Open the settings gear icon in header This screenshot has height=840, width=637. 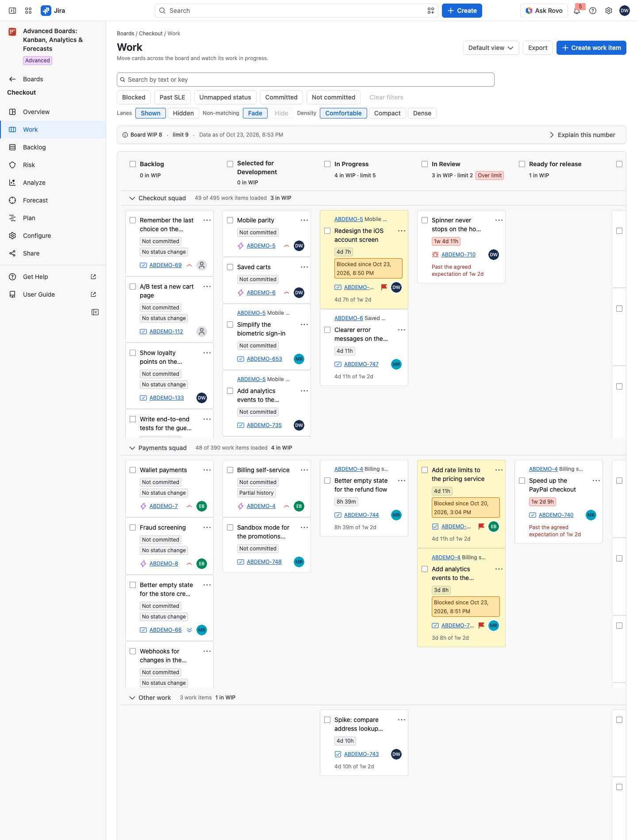click(x=609, y=11)
